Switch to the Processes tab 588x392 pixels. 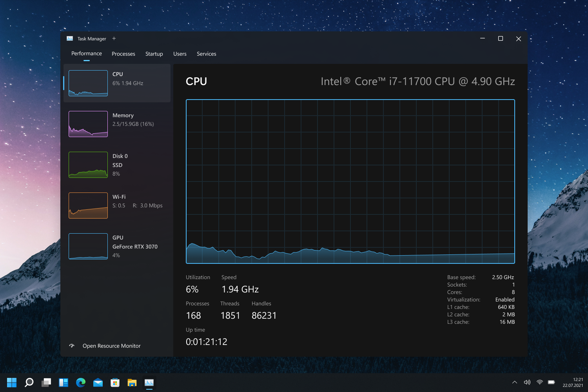tap(123, 54)
